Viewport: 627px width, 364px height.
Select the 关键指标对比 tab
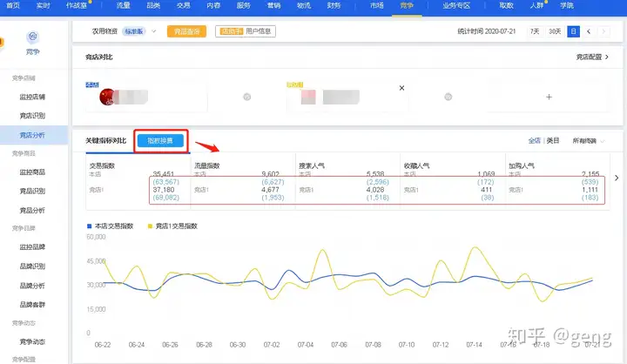click(x=106, y=141)
